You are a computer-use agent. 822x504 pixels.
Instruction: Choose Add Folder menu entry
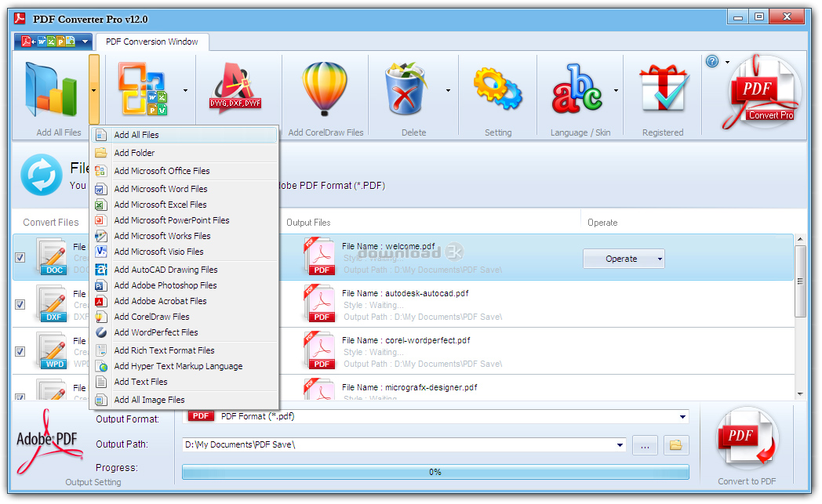pyautogui.click(x=184, y=153)
